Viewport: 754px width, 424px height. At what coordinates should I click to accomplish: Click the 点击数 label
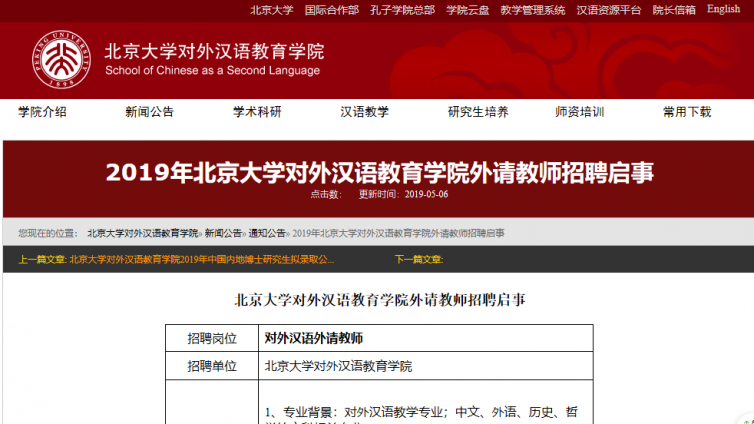[x=326, y=194]
